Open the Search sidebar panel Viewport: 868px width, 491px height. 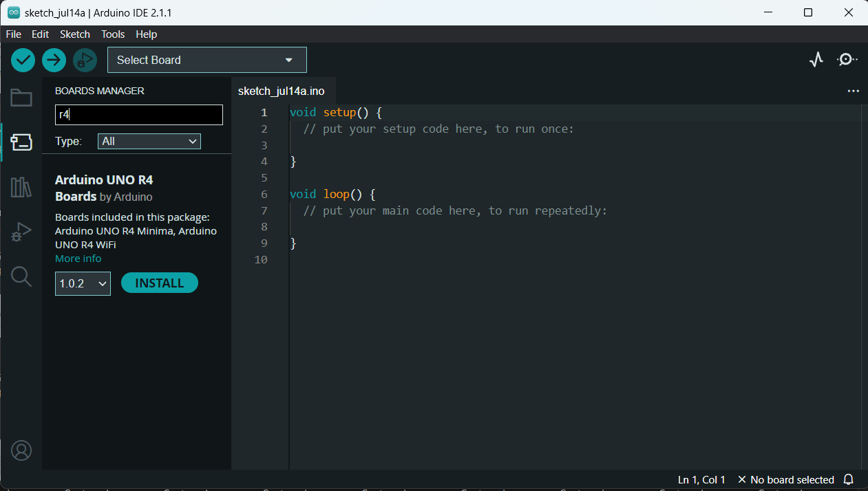coord(21,277)
